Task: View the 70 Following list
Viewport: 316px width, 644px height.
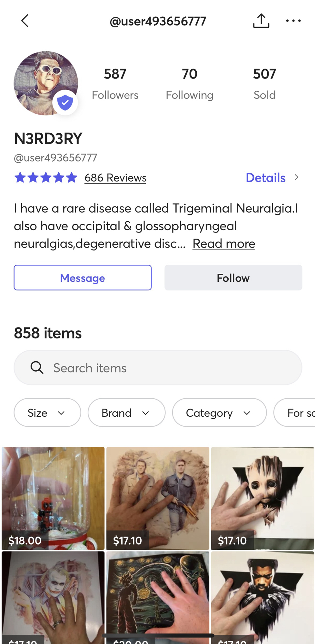Action: [x=190, y=83]
